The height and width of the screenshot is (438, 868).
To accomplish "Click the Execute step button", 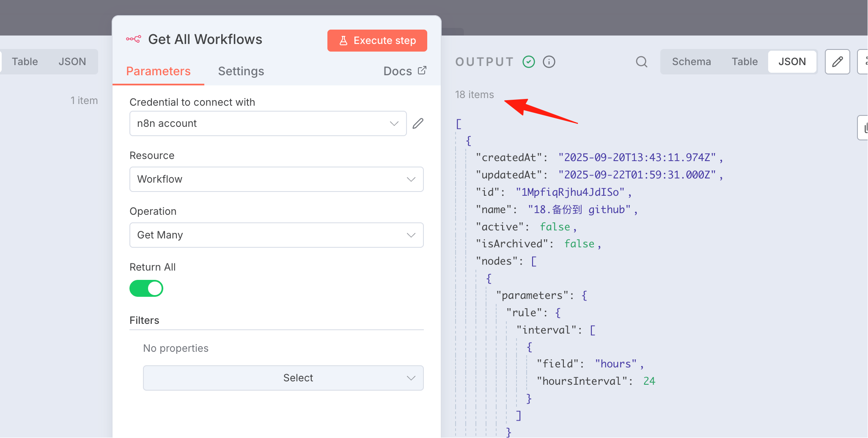I will pos(377,41).
